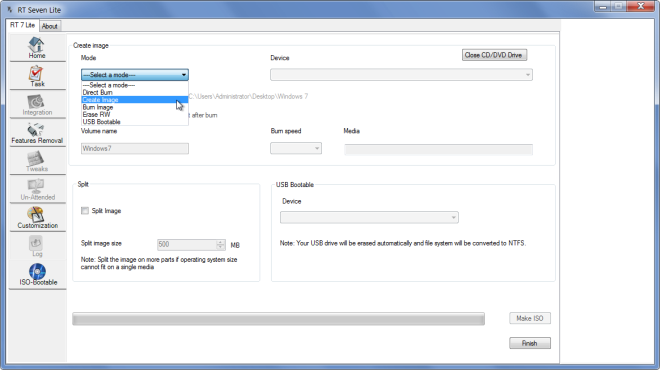Viewport: 660px width, 370px height.
Task: Choose Burn Image mode
Action: pyautogui.click(x=134, y=107)
